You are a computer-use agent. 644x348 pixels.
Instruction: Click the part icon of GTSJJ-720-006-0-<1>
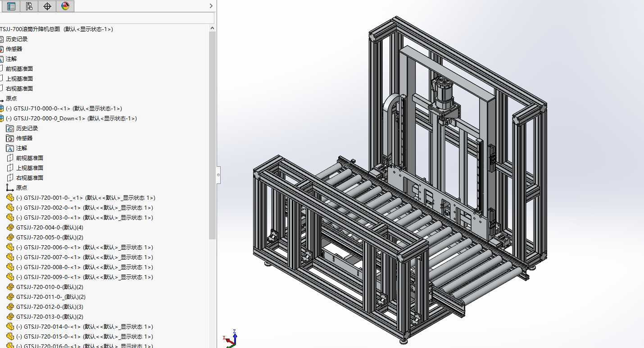[x=10, y=247]
